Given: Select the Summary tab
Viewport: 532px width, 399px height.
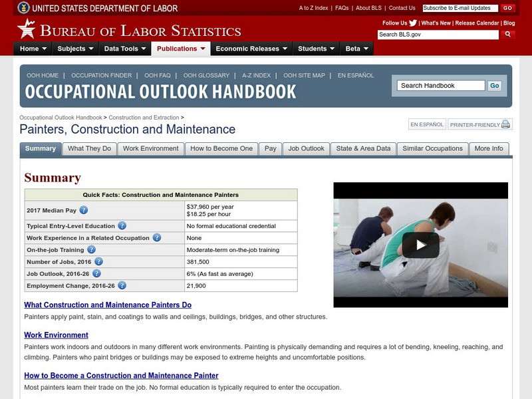Looking at the screenshot, I should (x=41, y=148).
